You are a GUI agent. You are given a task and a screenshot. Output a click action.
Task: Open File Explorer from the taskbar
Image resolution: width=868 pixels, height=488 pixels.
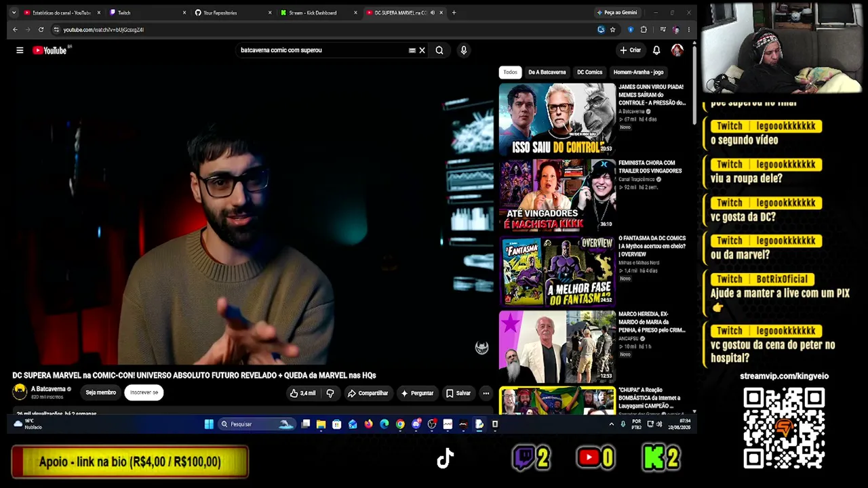[x=321, y=424]
